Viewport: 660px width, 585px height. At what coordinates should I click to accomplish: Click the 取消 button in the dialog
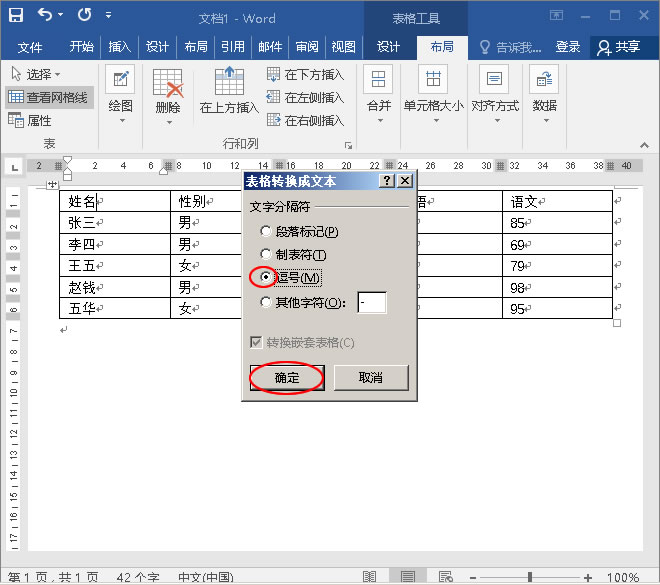371,378
